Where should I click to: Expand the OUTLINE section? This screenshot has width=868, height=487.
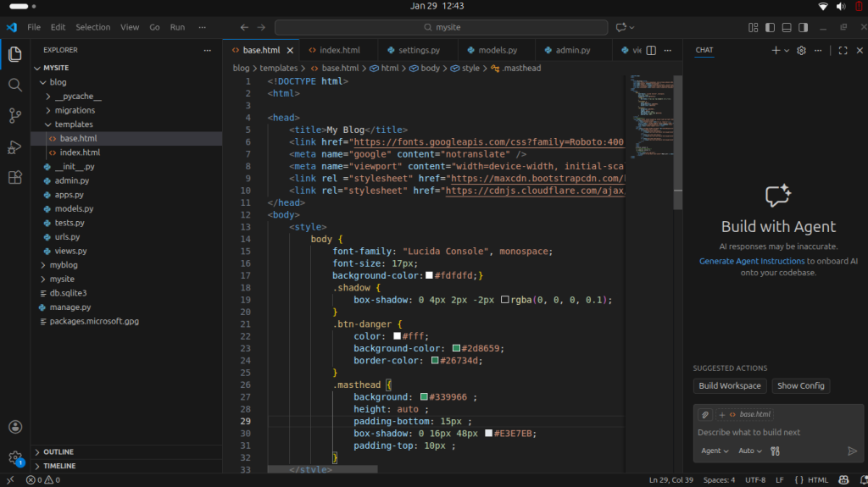[58, 451]
